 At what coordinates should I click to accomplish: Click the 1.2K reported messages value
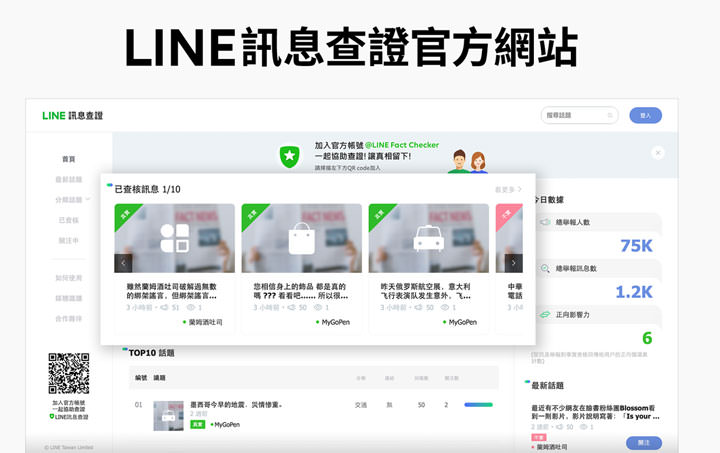634,292
